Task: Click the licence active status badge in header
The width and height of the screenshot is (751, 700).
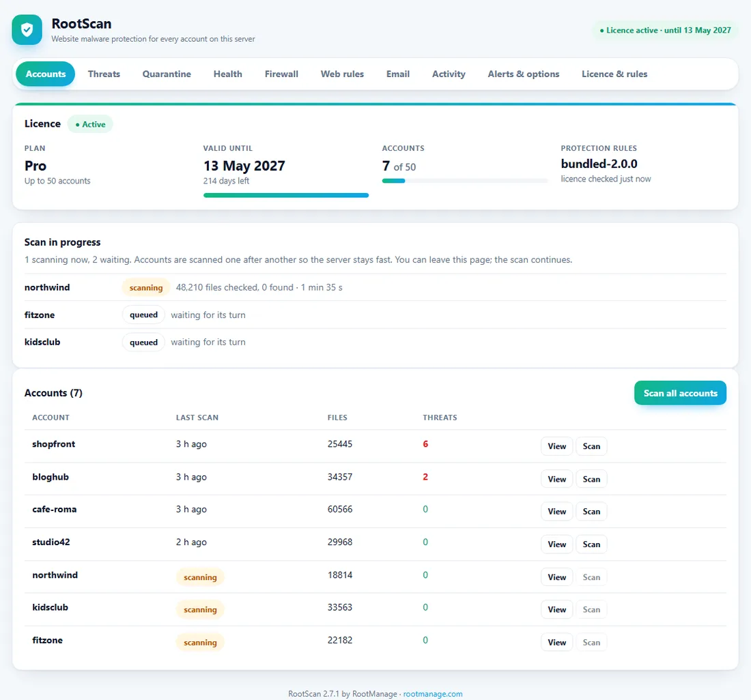Action: [665, 30]
